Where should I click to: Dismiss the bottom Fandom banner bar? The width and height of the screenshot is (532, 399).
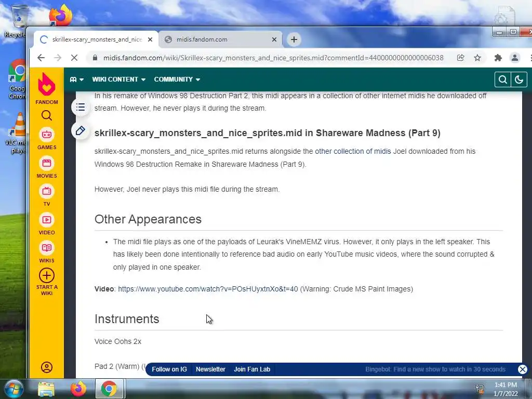coord(523,369)
